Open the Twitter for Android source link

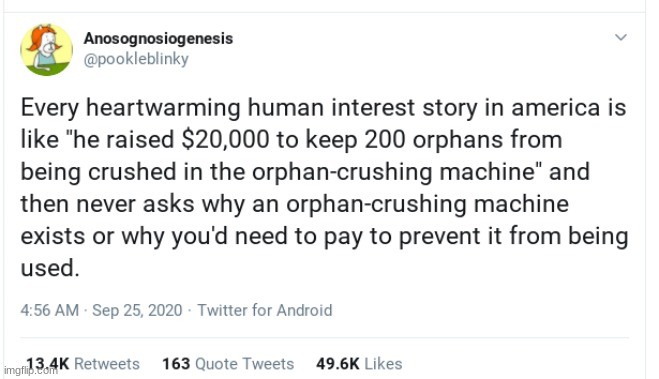(x=265, y=311)
